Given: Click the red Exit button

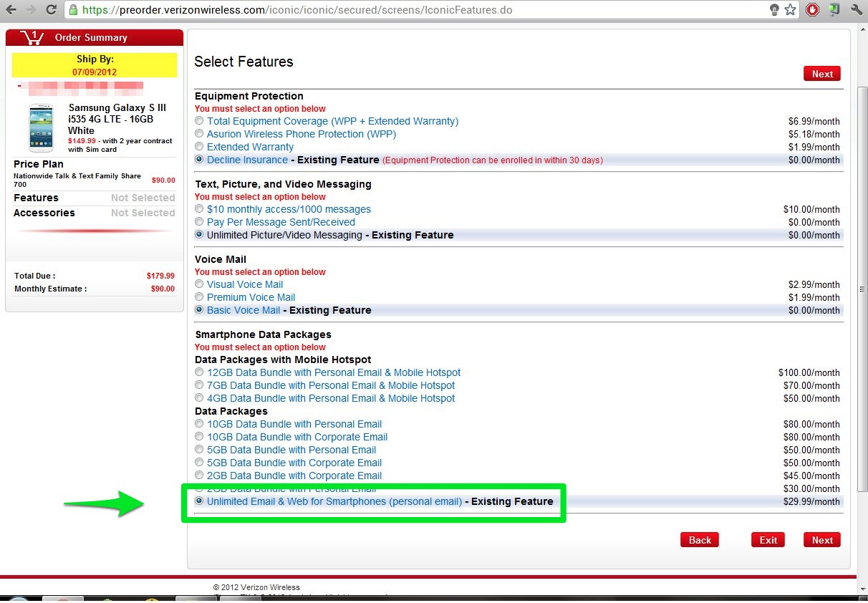Looking at the screenshot, I should pyautogui.click(x=768, y=540).
